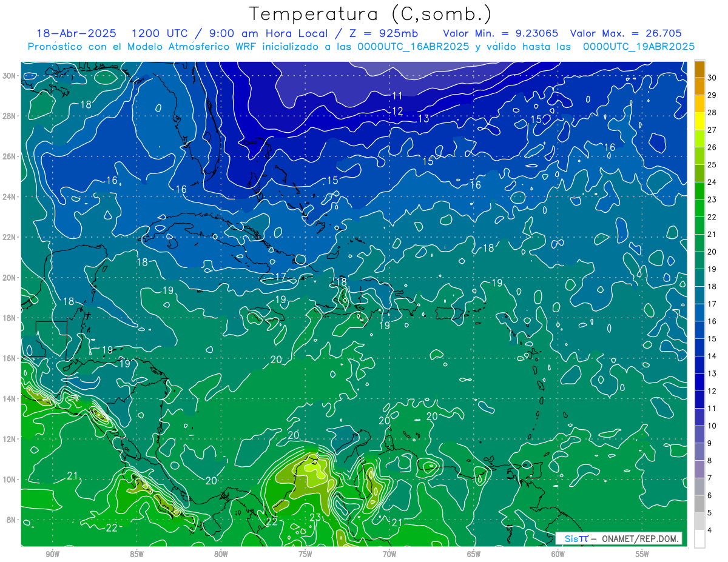Click the "10N" latitude axis label
This screenshot has height=562, width=728.
[x=10, y=479]
